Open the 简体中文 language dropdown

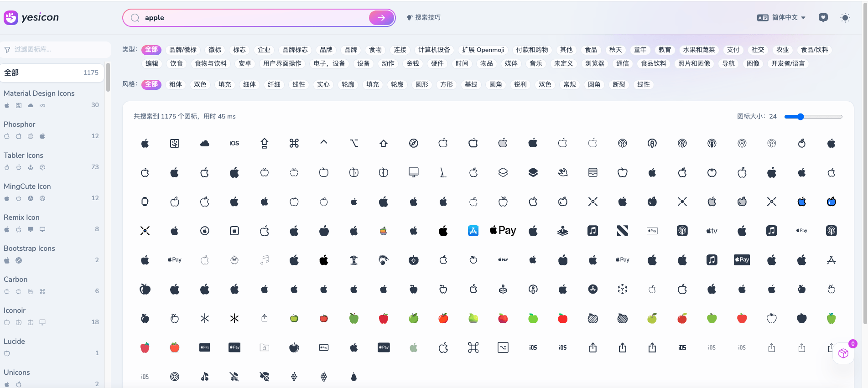[x=781, y=18]
